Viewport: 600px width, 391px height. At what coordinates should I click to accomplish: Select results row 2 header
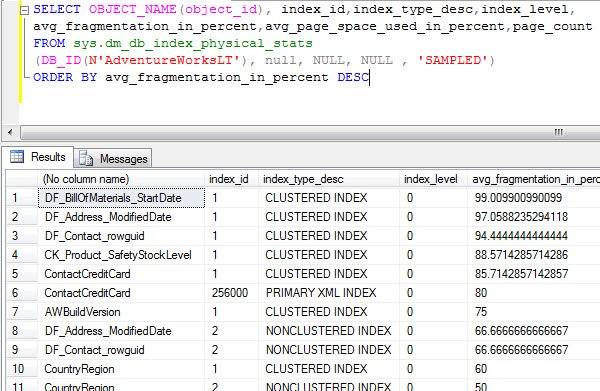(x=22, y=217)
